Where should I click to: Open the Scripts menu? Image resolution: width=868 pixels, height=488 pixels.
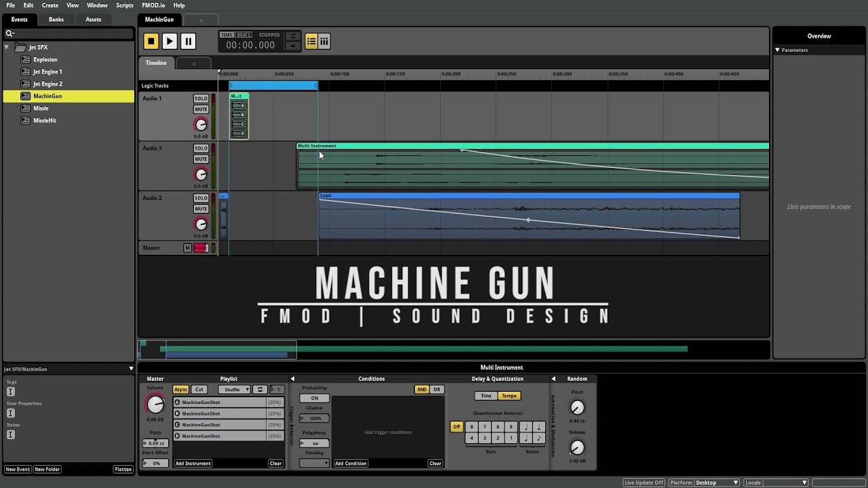click(124, 5)
